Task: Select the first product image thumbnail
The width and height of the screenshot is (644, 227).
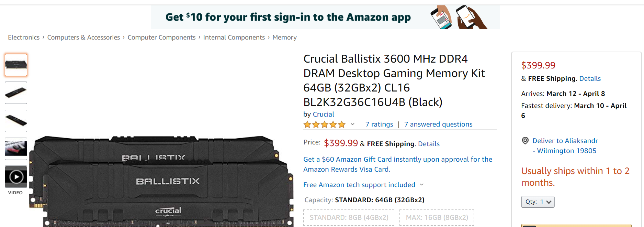Action: 16,65
